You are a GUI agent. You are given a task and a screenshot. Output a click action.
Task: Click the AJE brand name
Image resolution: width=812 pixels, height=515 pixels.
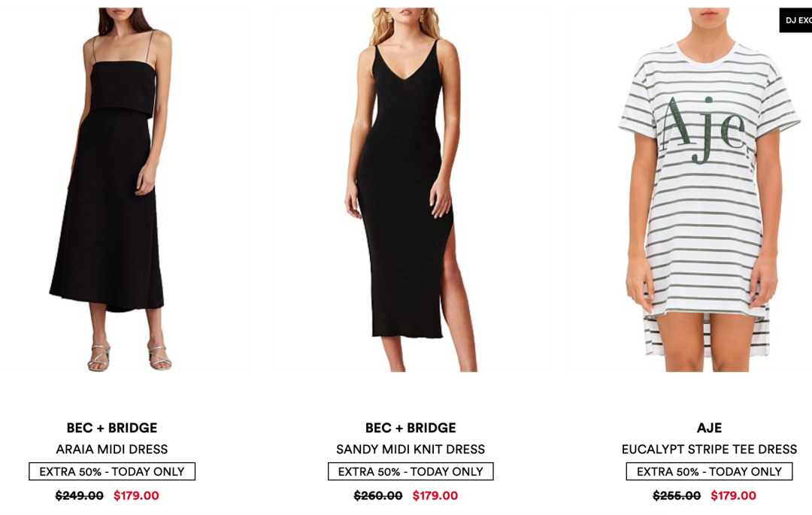(x=710, y=428)
